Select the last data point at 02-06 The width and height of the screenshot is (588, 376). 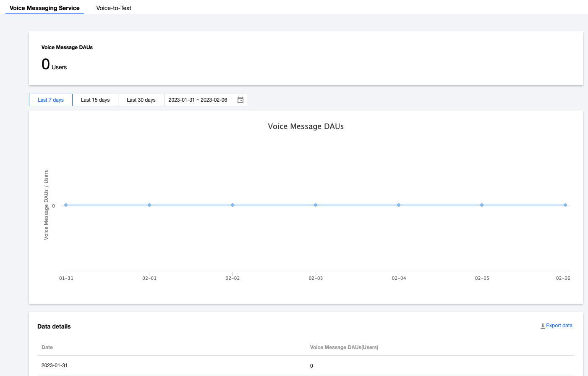pos(565,205)
